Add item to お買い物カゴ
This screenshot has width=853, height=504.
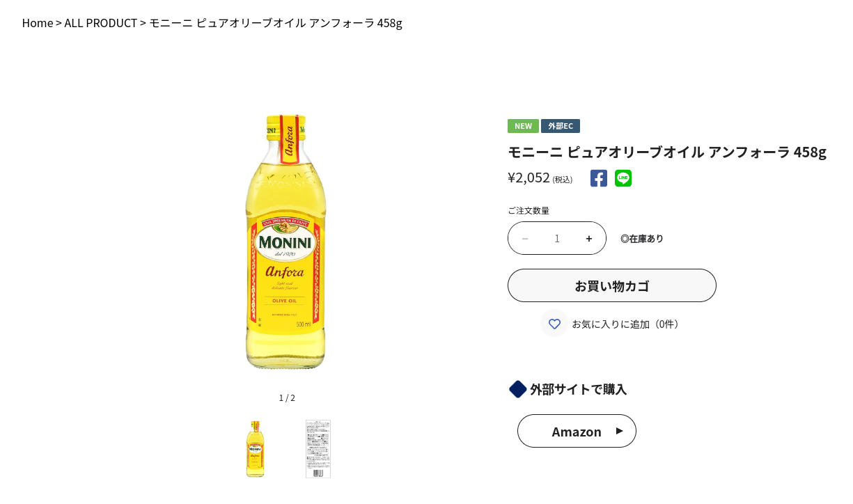click(611, 285)
